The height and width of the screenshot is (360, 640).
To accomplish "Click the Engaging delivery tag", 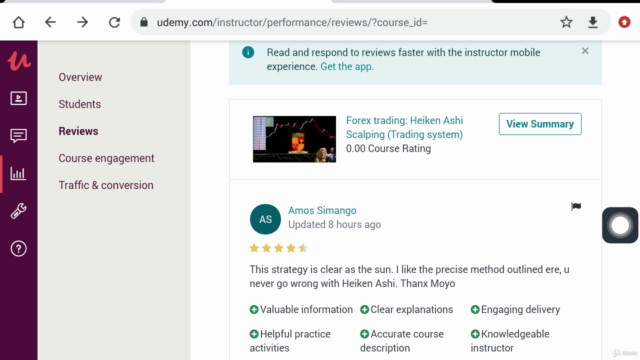I will point(516,309).
